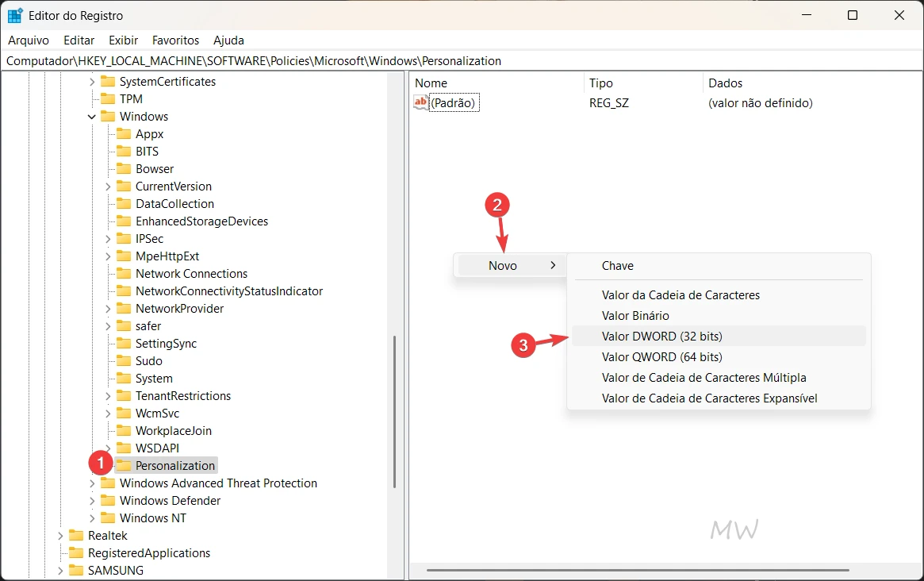Click the Nome column header
This screenshot has height=581, width=924.
click(x=431, y=83)
